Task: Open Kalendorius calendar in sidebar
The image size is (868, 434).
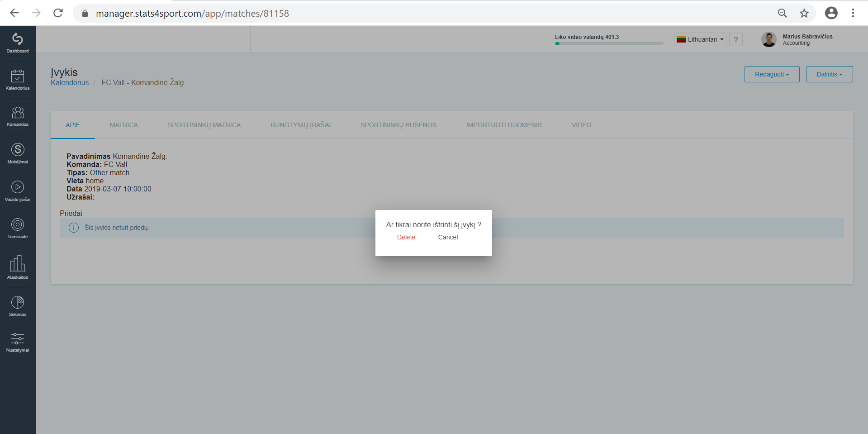Action: tap(18, 80)
